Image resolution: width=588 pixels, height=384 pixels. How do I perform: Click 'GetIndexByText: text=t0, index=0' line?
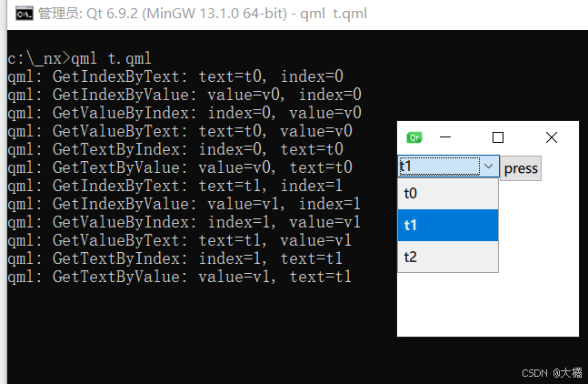175,76
